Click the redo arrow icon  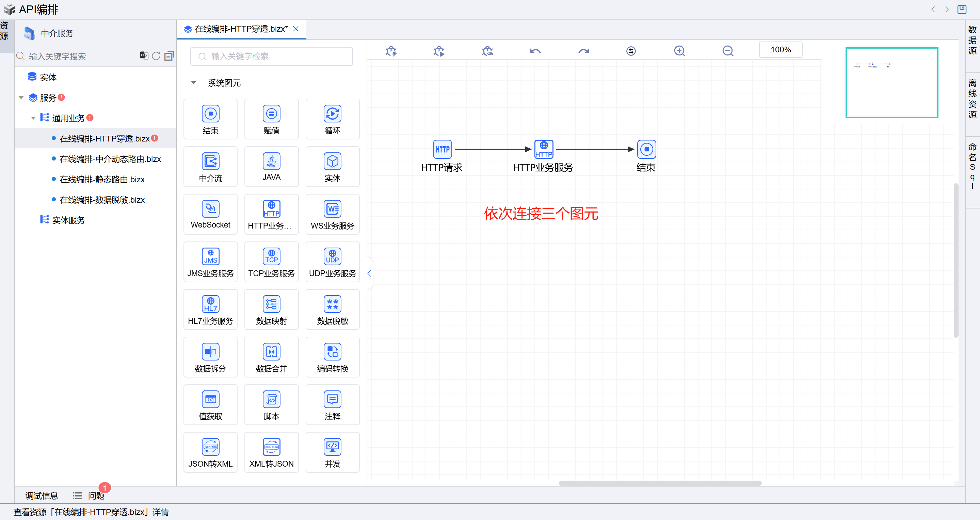point(583,51)
